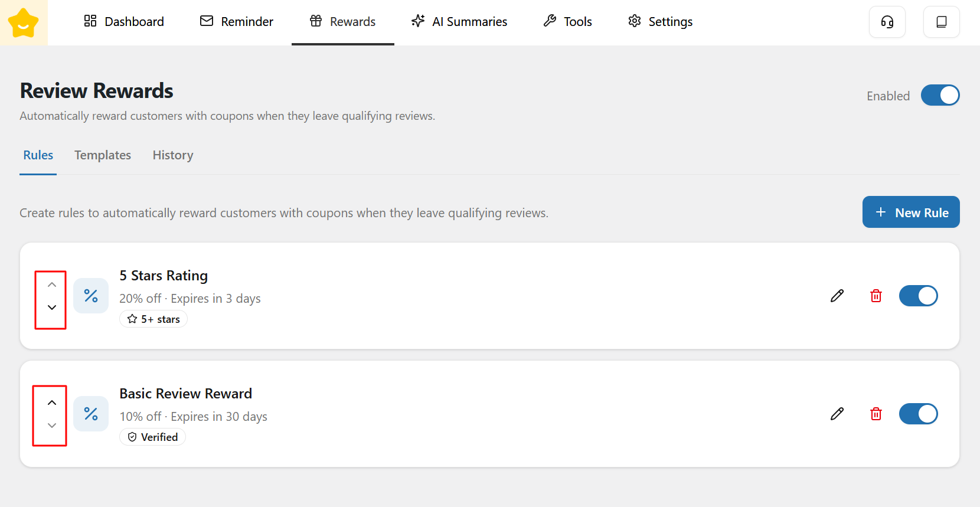This screenshot has height=507, width=980.
Task: Click percent icon of 5 Stars Rating
Action: pos(91,296)
